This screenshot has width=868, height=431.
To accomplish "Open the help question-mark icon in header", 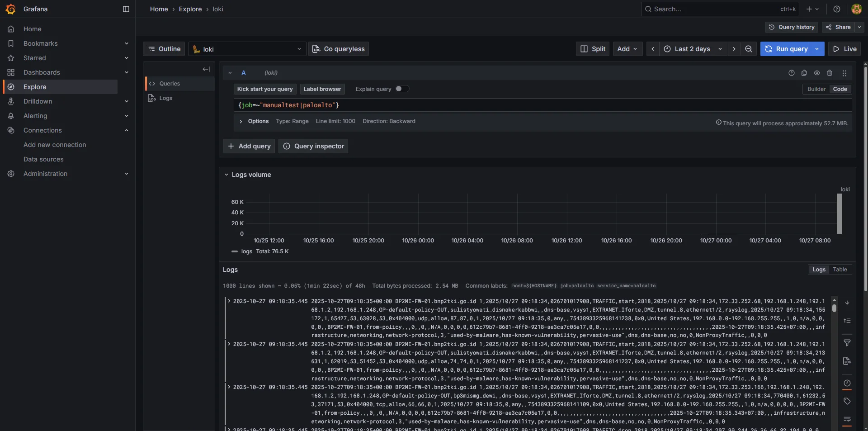I will [x=837, y=9].
